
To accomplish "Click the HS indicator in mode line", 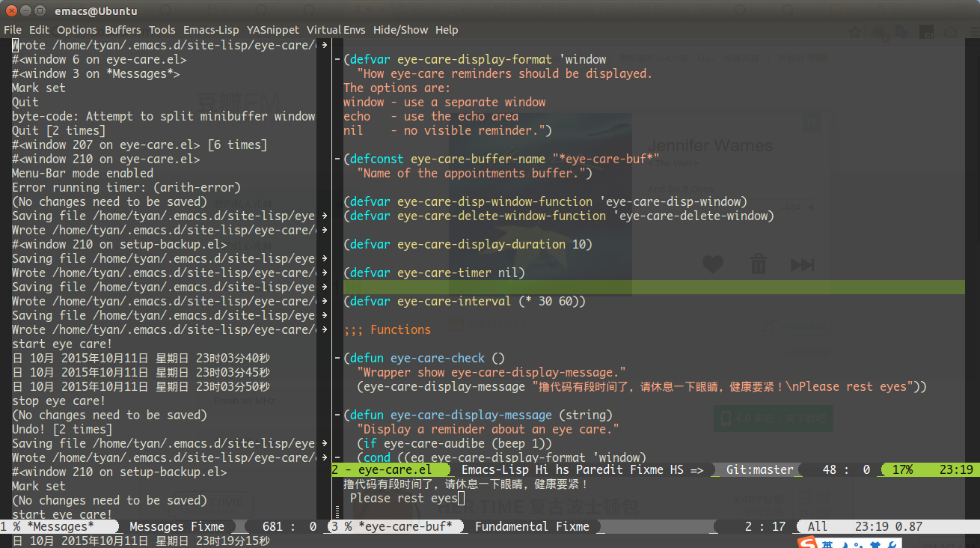I will pos(677,469).
